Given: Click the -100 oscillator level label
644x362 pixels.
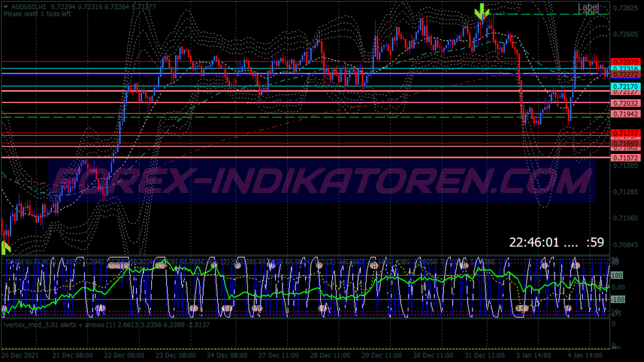Looking at the screenshot, I should pos(617,299).
